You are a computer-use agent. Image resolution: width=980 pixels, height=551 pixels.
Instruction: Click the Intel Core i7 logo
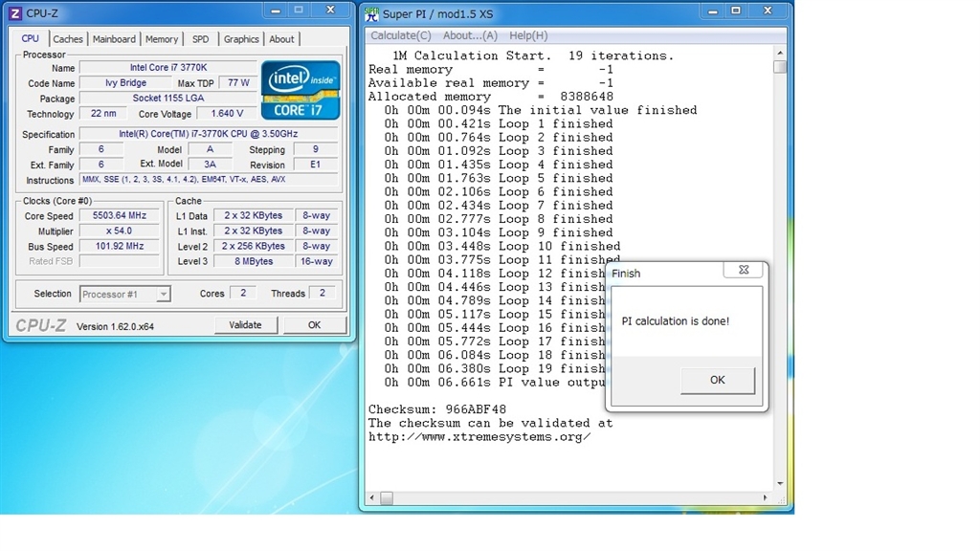(301, 90)
